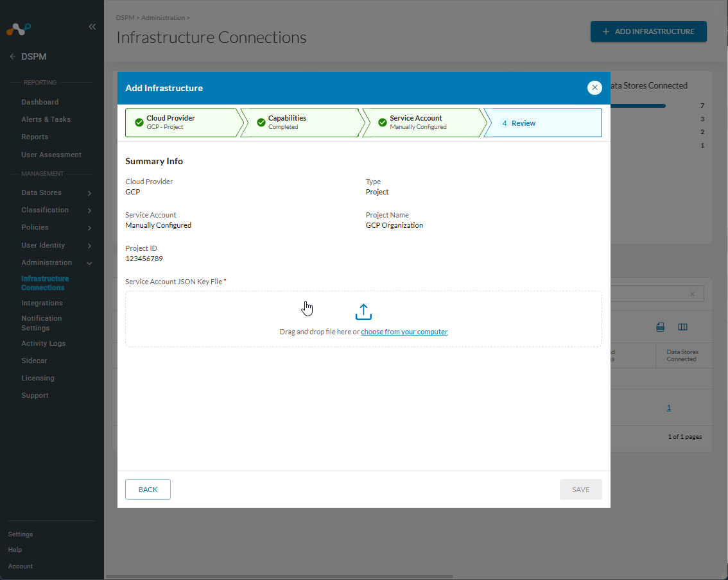The image size is (728, 580).
Task: Click the SAVE button
Action: tap(580, 490)
